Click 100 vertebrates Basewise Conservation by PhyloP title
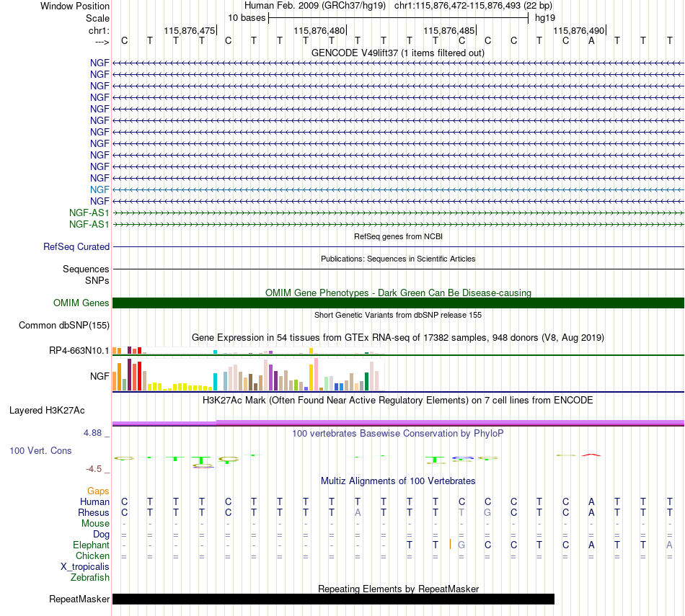685x616 pixels. [398, 434]
